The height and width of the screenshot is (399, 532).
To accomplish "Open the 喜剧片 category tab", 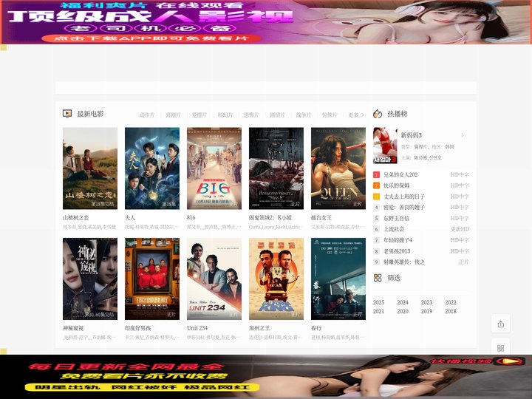I will coord(173,115).
